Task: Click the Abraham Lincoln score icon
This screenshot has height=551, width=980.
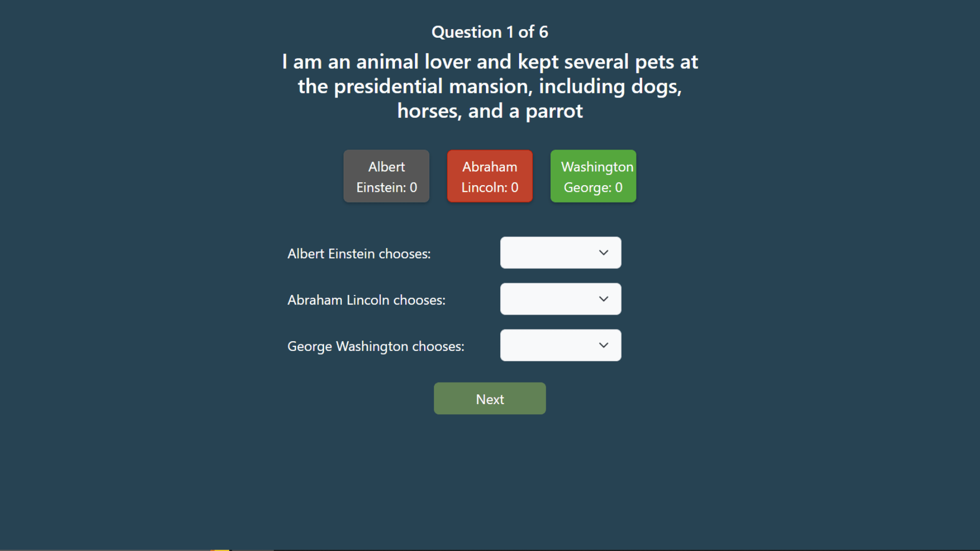Action: 490,176
